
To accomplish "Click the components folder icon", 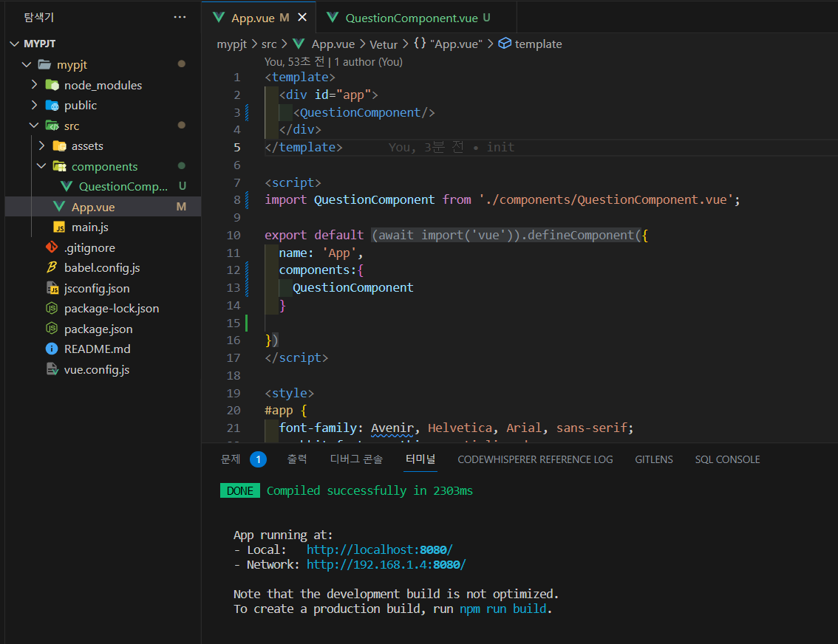I will [60, 166].
